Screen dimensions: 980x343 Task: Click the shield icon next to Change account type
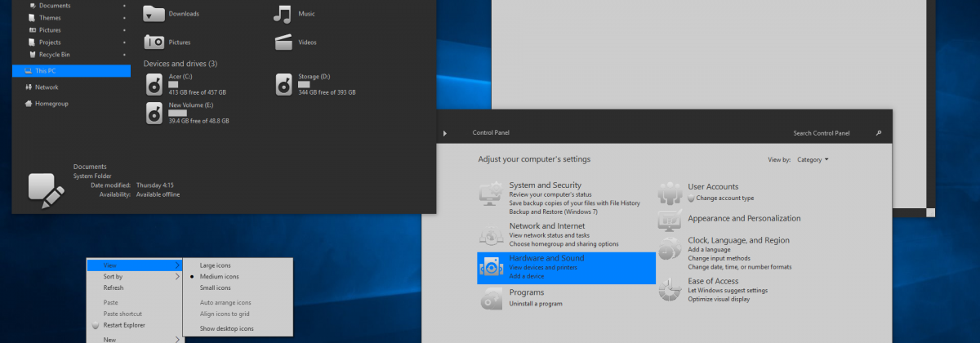click(x=692, y=198)
